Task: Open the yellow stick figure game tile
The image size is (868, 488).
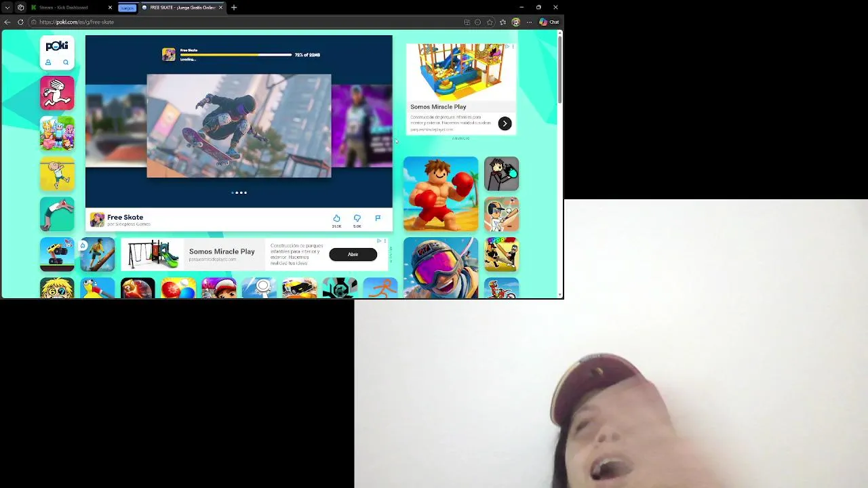Action: pos(57,174)
